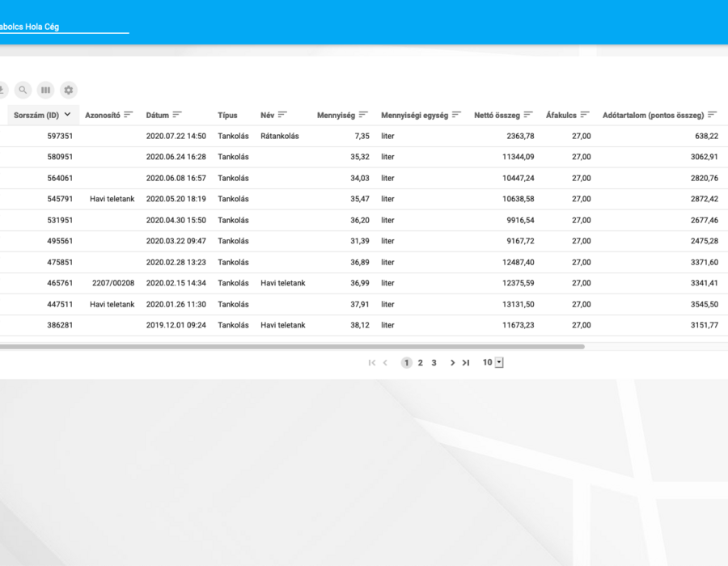
Task: Click the sort icon beside Név header
Action: tap(283, 115)
